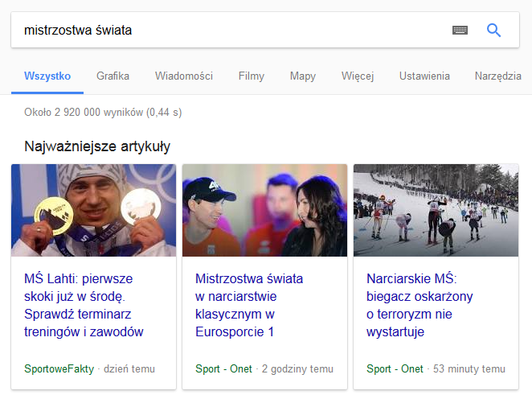Click the blue search magnifier icon
This screenshot has height=395, width=532.
(493, 31)
